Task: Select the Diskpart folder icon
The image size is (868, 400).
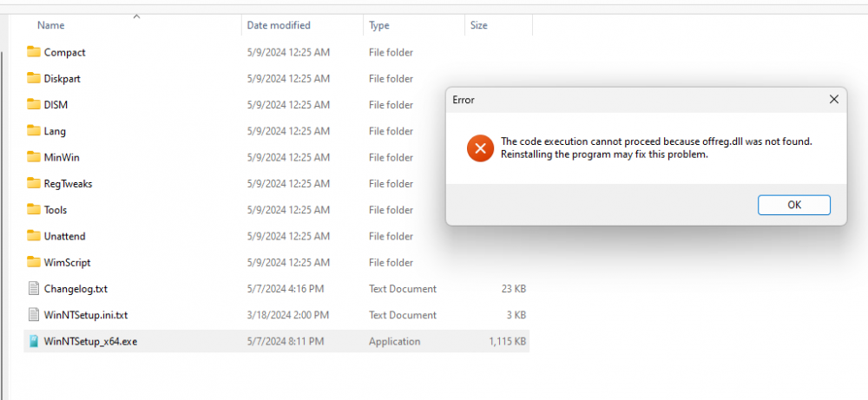Action: [34, 78]
